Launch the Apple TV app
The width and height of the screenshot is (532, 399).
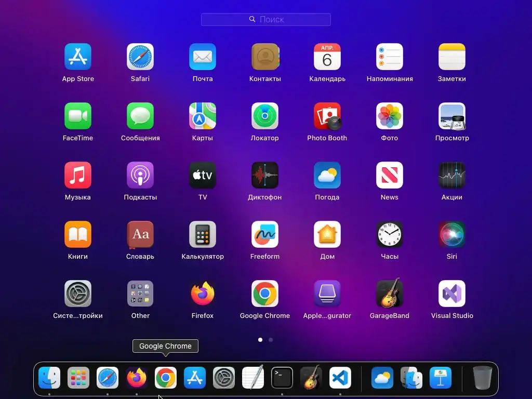(203, 175)
